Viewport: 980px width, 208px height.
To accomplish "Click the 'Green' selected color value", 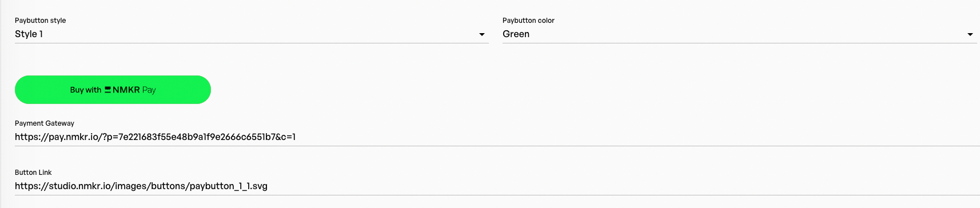I will (x=516, y=34).
